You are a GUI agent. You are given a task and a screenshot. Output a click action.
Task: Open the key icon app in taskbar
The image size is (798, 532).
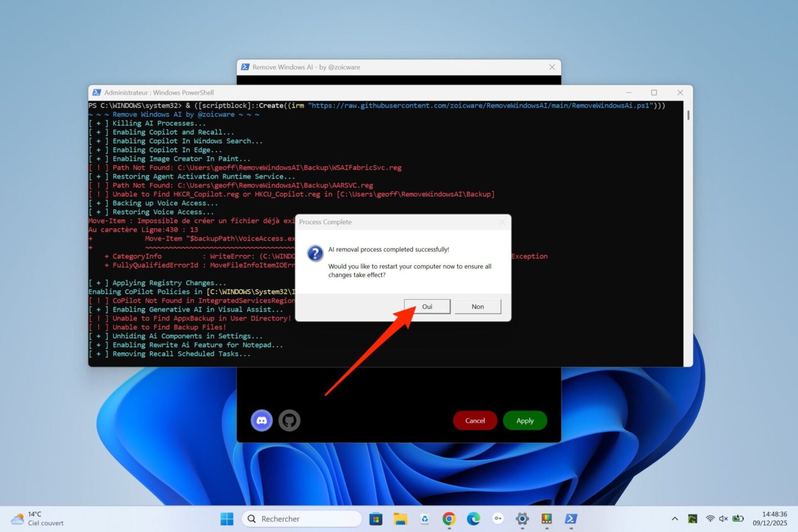498,519
